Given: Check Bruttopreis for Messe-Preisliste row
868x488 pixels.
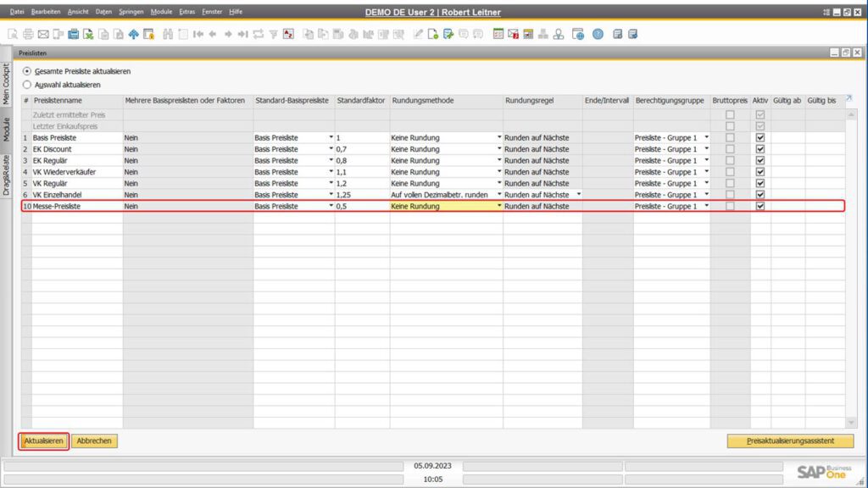Looking at the screenshot, I should [730, 207].
